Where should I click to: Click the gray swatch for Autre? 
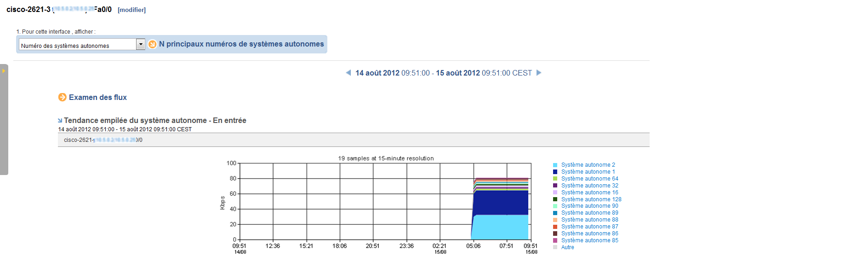[555, 247]
